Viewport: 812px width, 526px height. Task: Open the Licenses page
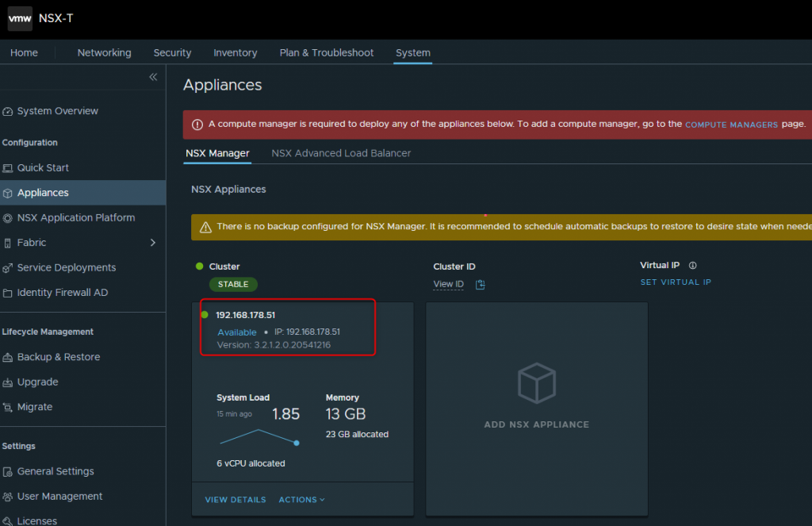point(36,520)
